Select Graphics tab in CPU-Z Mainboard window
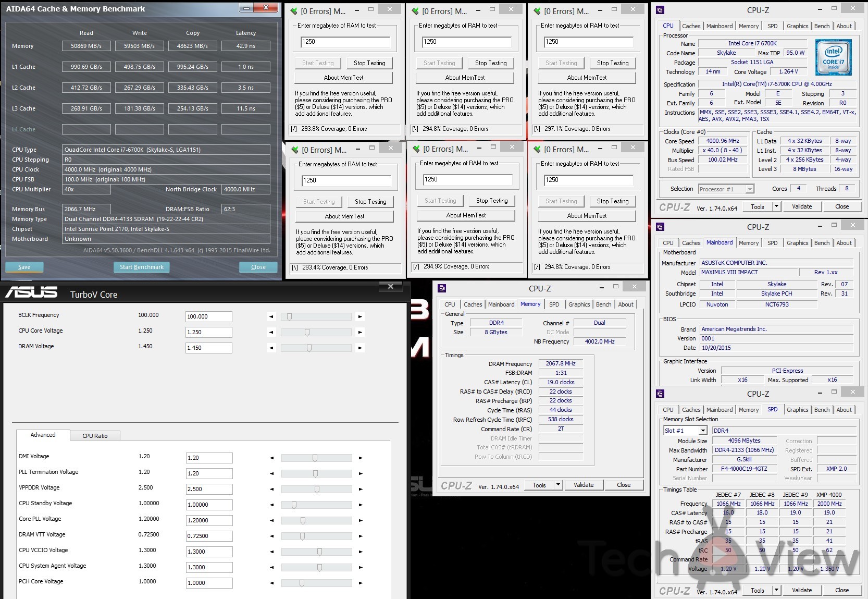The image size is (868, 599). pos(797,243)
